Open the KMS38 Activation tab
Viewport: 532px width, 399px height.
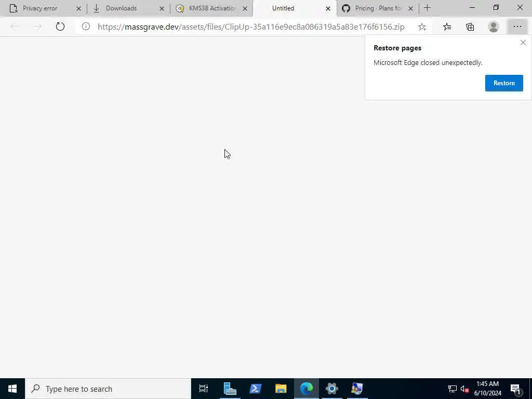point(212,8)
